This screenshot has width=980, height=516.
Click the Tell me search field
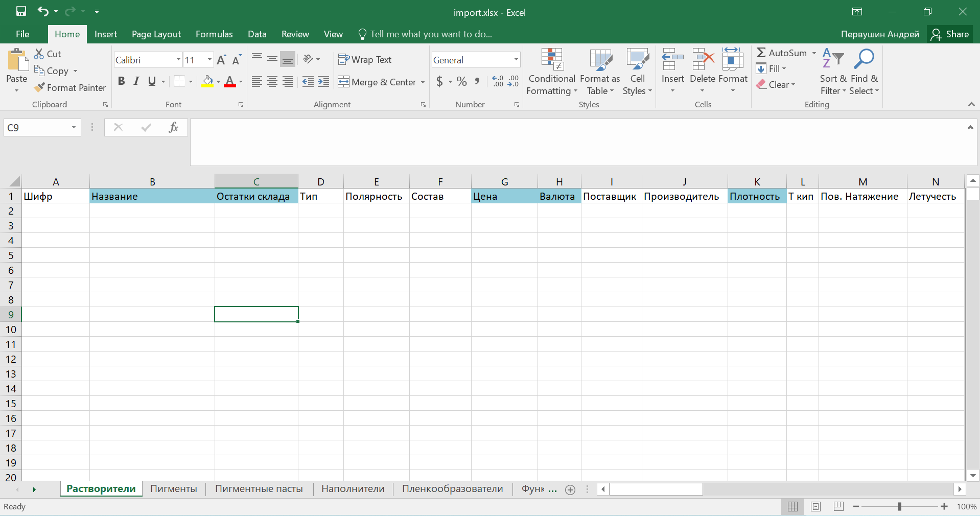coord(430,34)
